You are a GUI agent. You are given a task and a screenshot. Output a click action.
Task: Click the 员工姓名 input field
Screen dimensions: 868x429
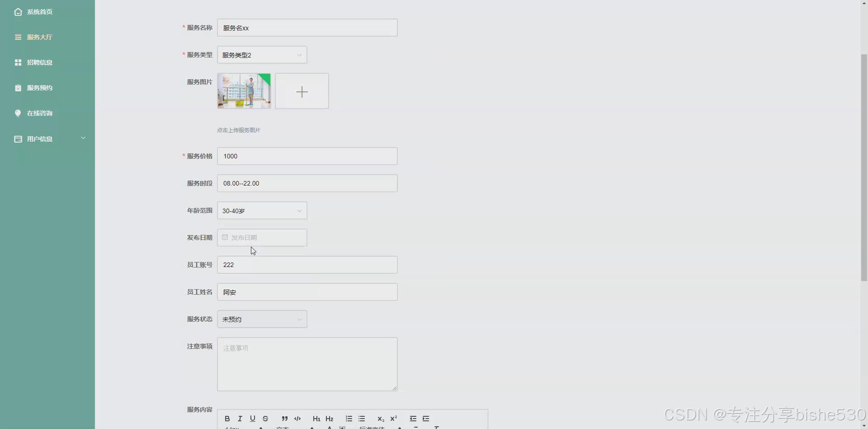pos(307,292)
